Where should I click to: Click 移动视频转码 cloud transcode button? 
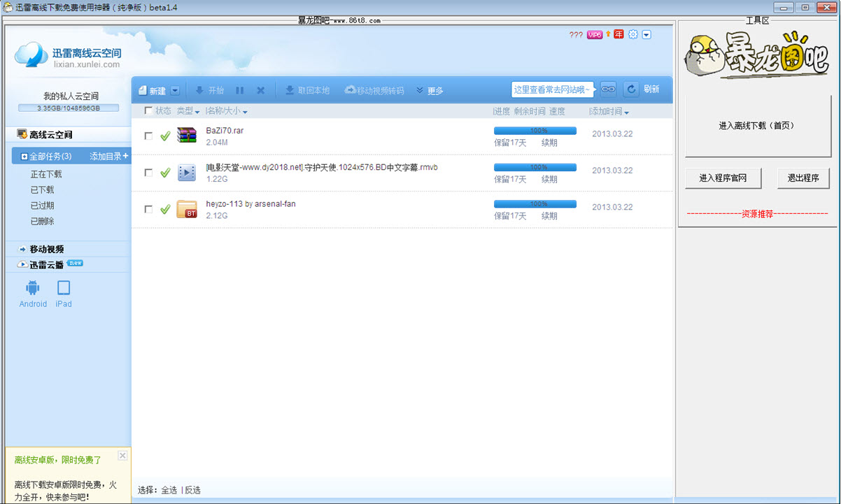pos(374,90)
